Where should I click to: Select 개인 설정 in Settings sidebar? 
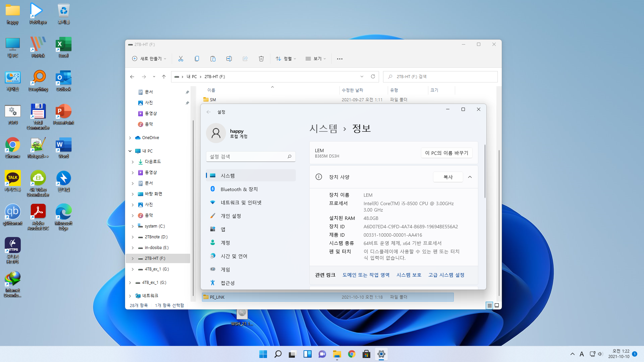point(251,216)
